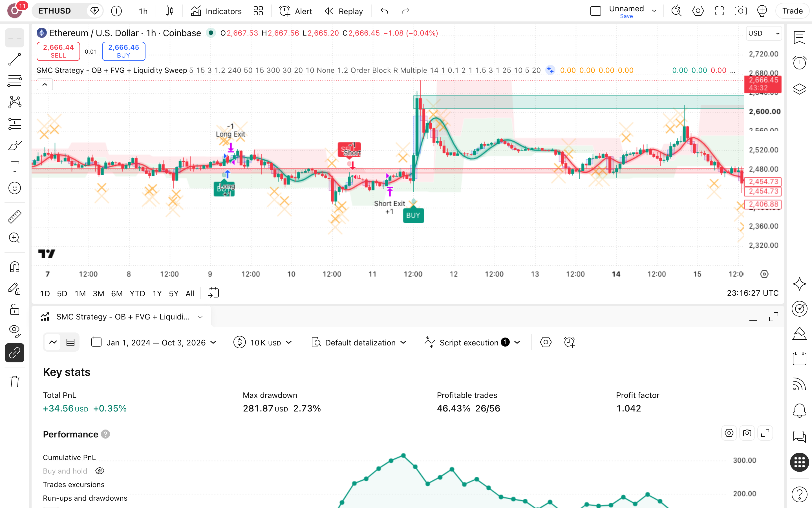The height and width of the screenshot is (508, 812).
Task: Toggle magnet mode for drawings
Action: pyautogui.click(x=14, y=267)
